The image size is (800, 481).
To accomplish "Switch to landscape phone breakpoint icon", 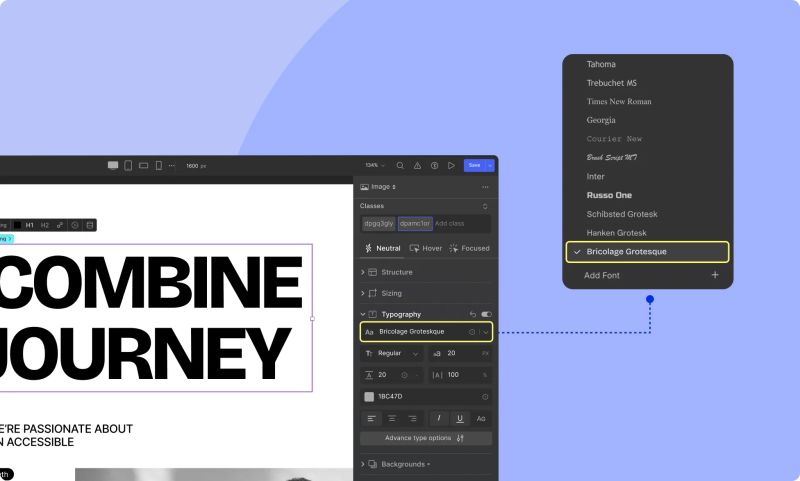I will (144, 165).
